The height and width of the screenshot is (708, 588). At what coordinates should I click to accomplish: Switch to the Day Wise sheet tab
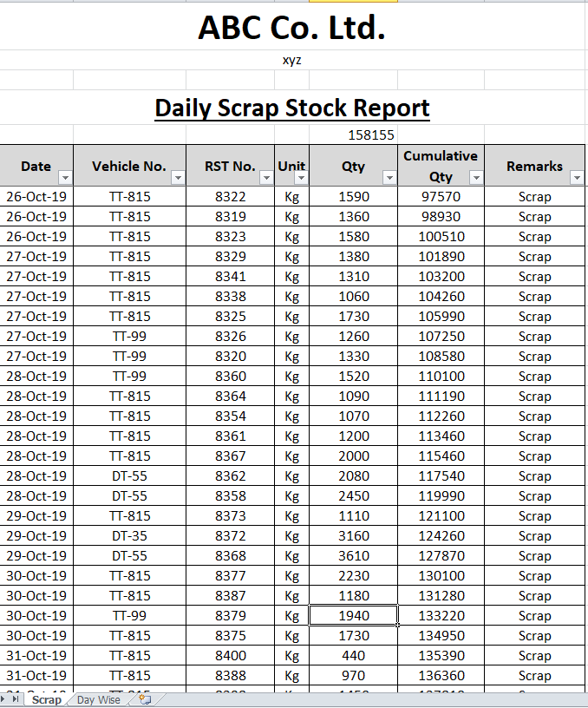coord(99,699)
